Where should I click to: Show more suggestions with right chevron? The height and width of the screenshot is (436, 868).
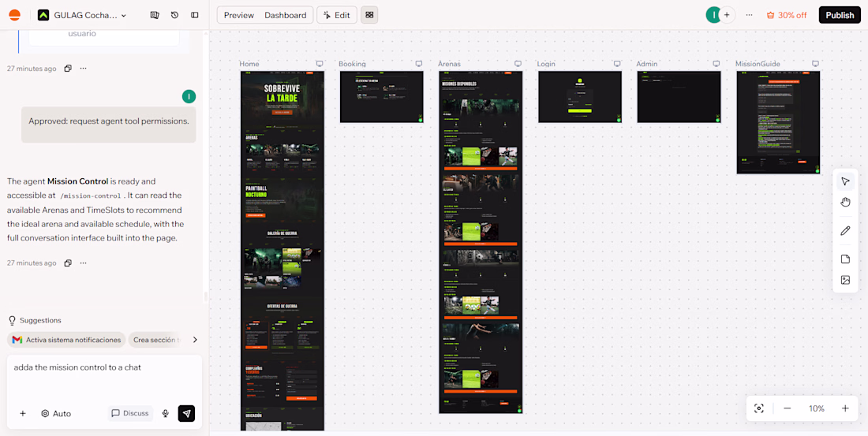coord(195,340)
